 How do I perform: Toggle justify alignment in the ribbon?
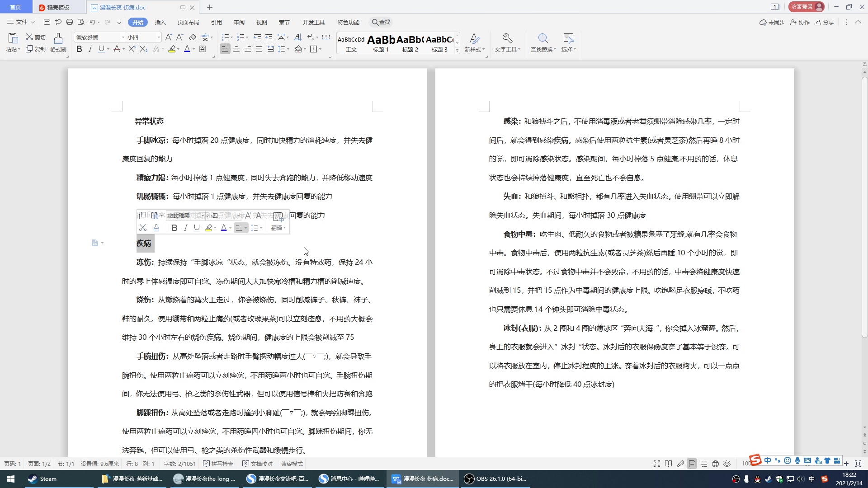259,49
